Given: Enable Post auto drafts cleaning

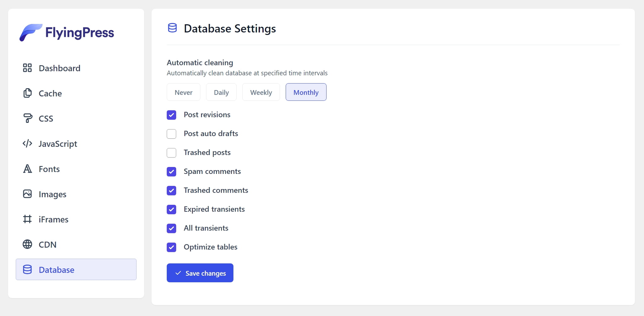Looking at the screenshot, I should click(x=171, y=134).
